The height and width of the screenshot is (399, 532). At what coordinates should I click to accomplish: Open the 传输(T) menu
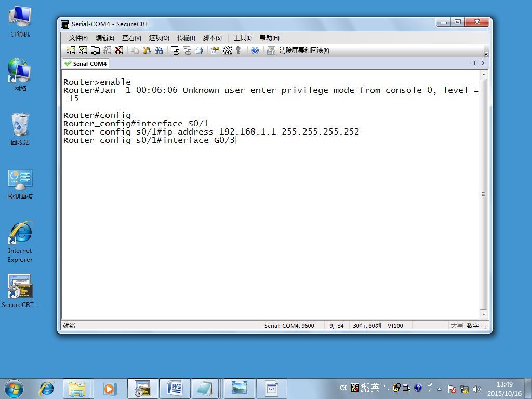coord(186,38)
